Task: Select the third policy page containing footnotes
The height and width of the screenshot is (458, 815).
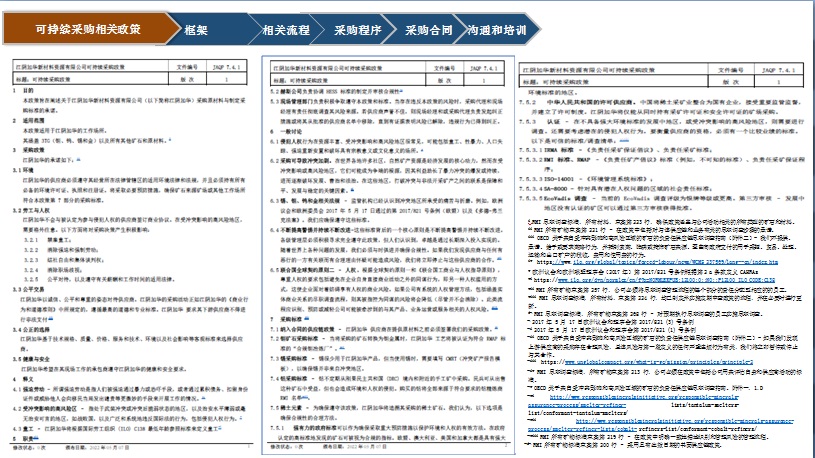Action: pyautogui.click(x=663, y=256)
